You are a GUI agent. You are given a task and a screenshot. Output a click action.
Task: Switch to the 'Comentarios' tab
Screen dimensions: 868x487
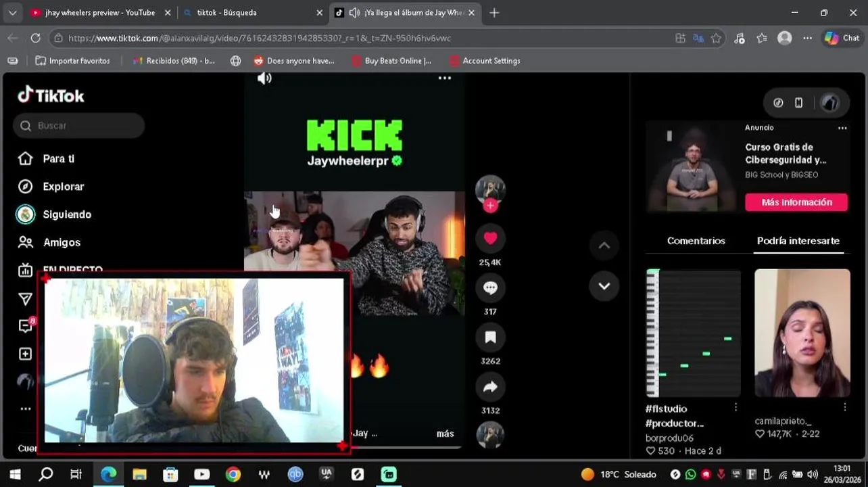(x=696, y=241)
